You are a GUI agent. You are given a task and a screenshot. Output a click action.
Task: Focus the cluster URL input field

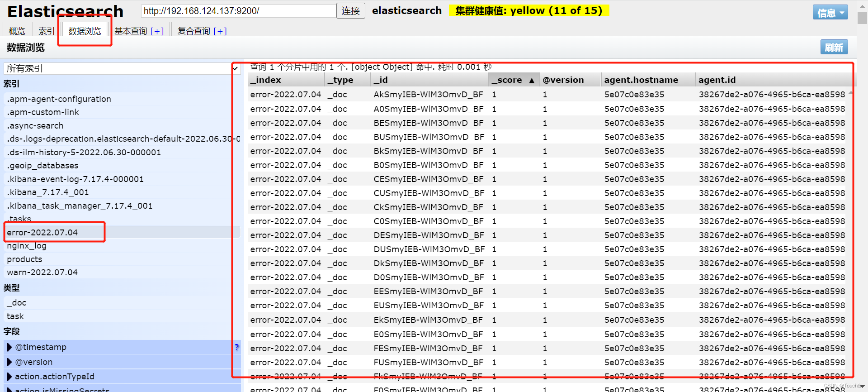[x=238, y=11]
